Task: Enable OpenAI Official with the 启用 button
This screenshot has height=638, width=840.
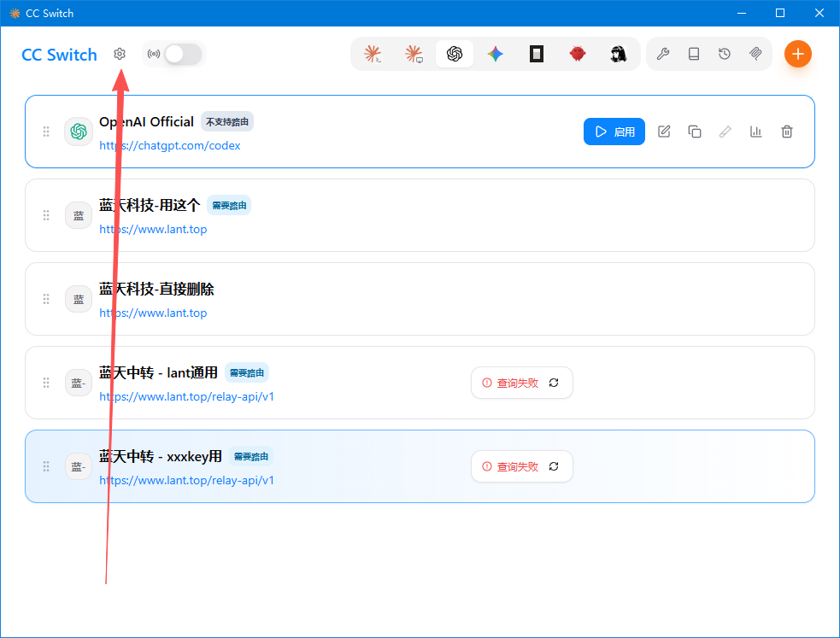Action: [614, 132]
